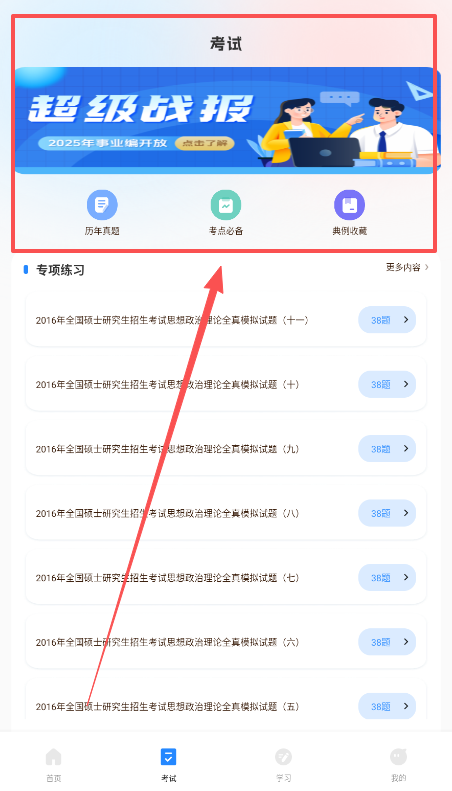
Task: Go to 首页 home icon
Action: click(x=53, y=757)
